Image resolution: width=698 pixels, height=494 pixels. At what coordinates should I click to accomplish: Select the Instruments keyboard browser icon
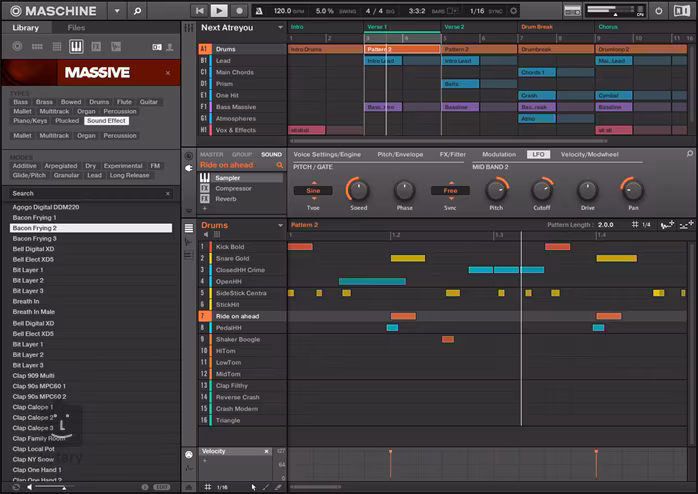click(x=76, y=46)
